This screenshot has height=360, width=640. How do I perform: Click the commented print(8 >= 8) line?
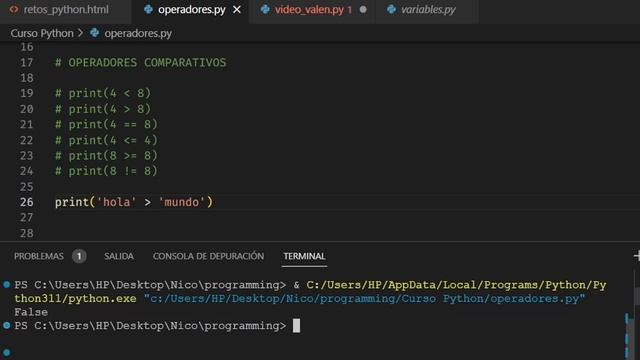coord(106,156)
